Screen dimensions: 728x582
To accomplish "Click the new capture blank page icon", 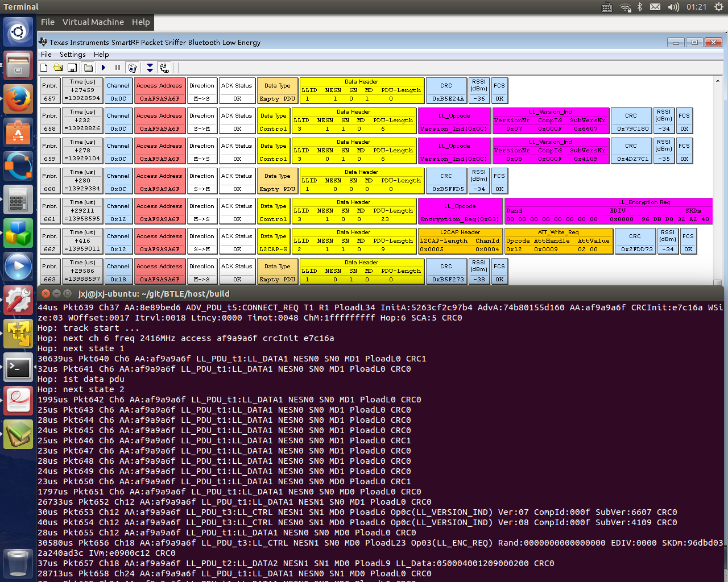I will 44,68.
